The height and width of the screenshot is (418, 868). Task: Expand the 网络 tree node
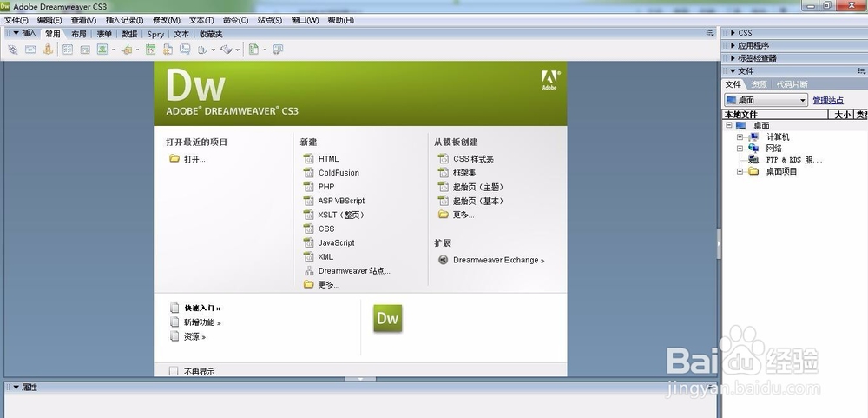tap(740, 149)
